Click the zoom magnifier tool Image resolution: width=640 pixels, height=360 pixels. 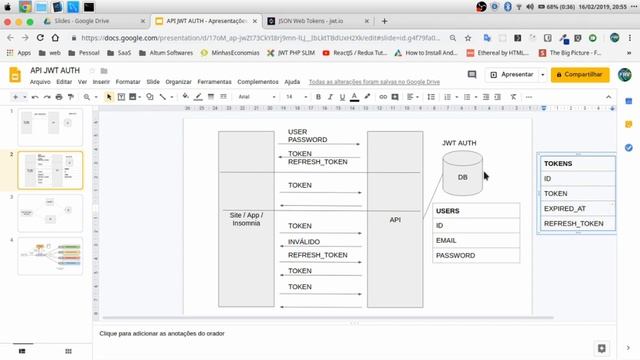(x=87, y=97)
